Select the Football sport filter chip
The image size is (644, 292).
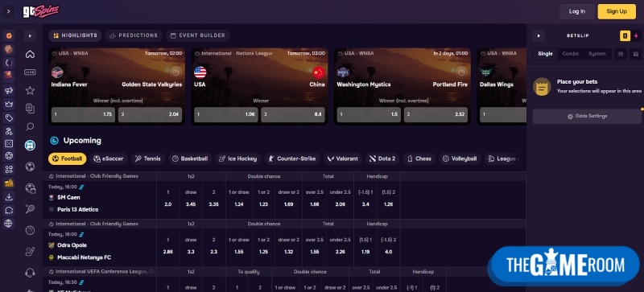click(x=68, y=158)
